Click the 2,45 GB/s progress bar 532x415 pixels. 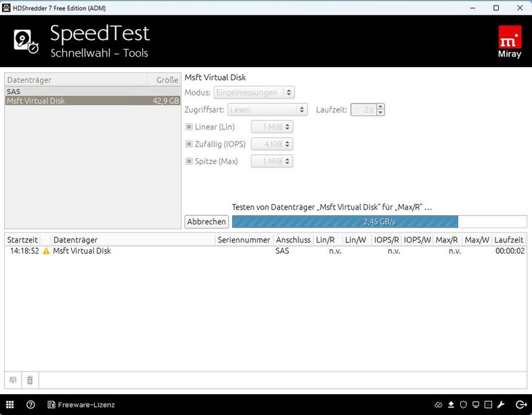(x=379, y=222)
